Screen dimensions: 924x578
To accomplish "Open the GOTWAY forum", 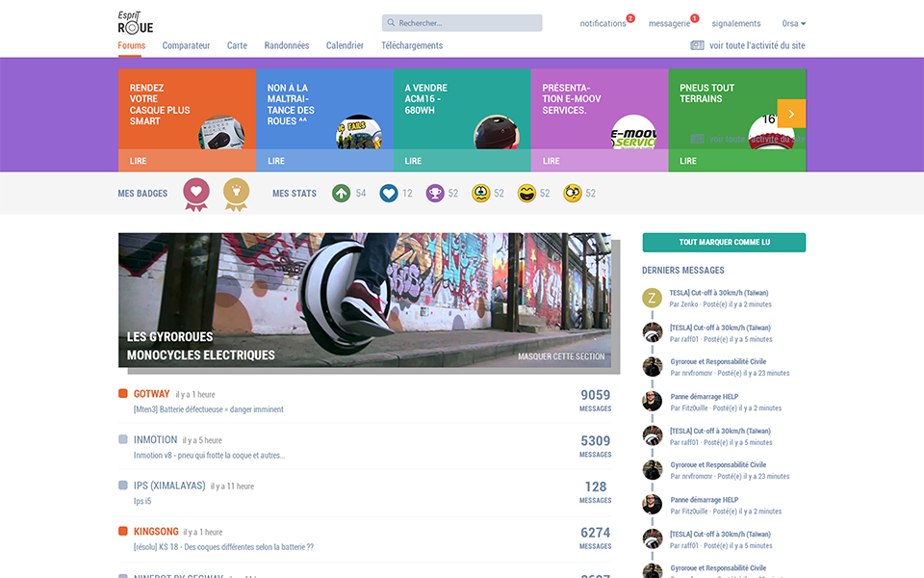I will click(151, 394).
